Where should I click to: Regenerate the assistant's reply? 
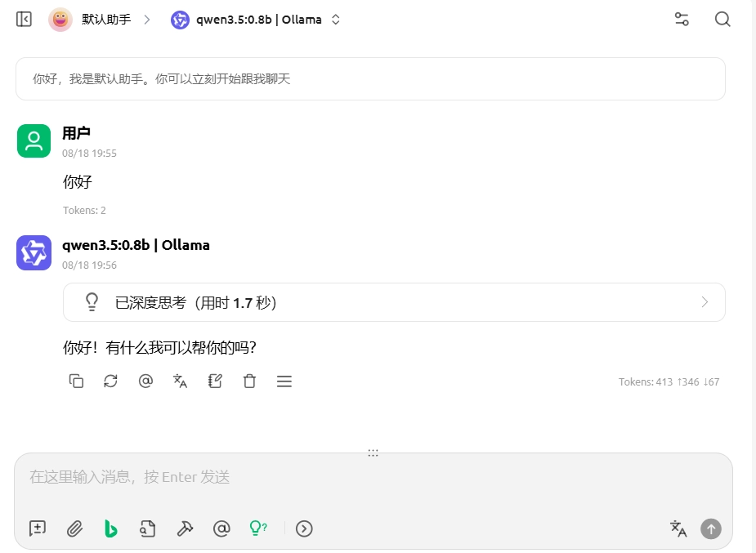click(111, 381)
